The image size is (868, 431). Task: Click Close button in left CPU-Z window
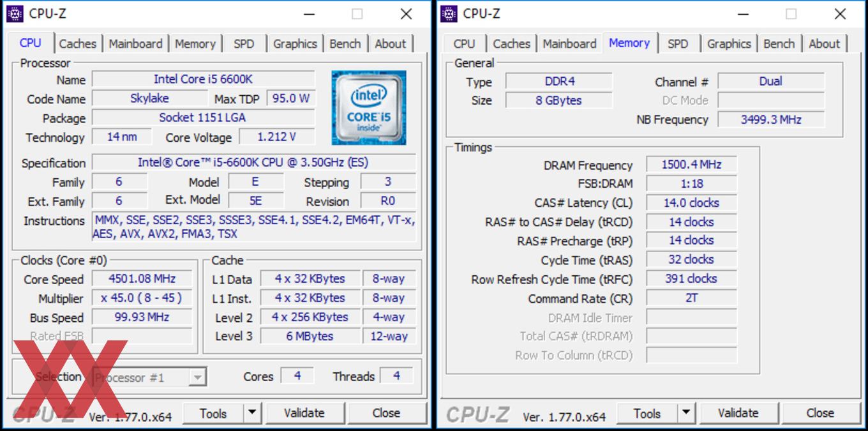click(x=387, y=414)
